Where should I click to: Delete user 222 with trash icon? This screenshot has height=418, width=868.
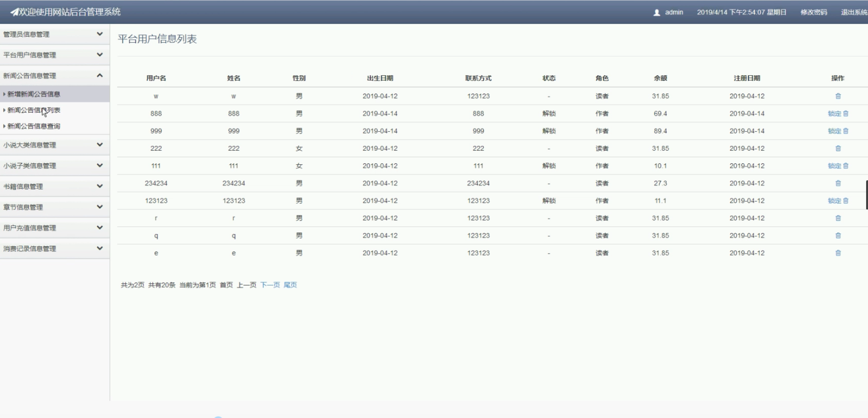(838, 148)
